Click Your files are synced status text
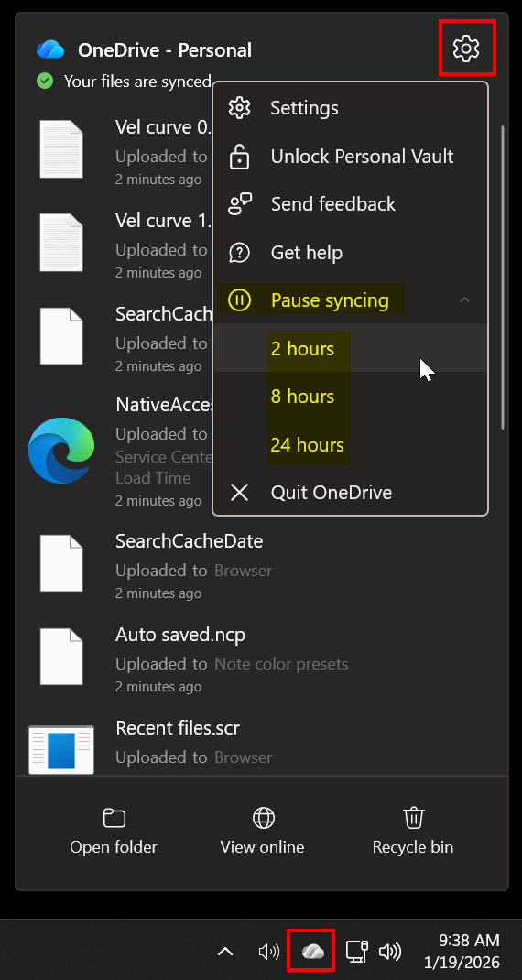 point(137,82)
